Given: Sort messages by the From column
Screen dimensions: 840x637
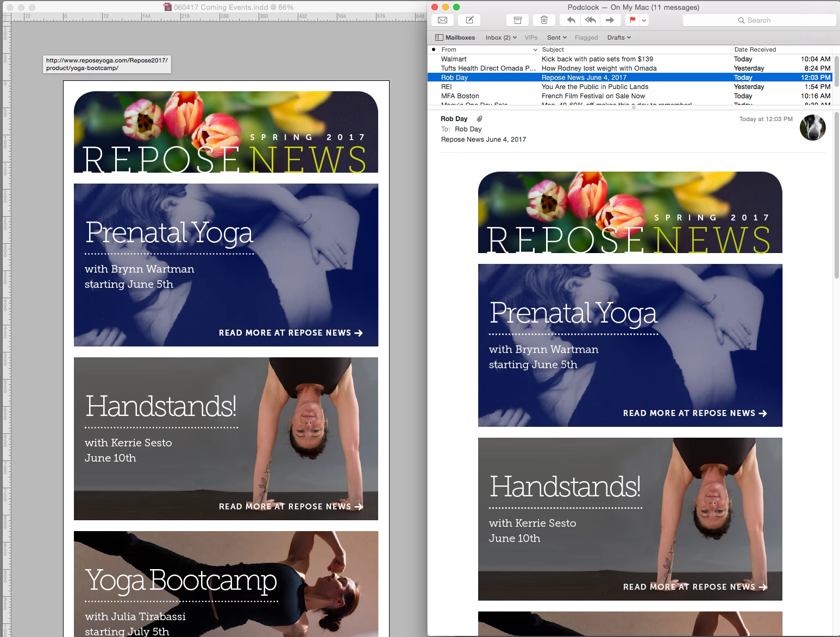Looking at the screenshot, I should (489, 49).
